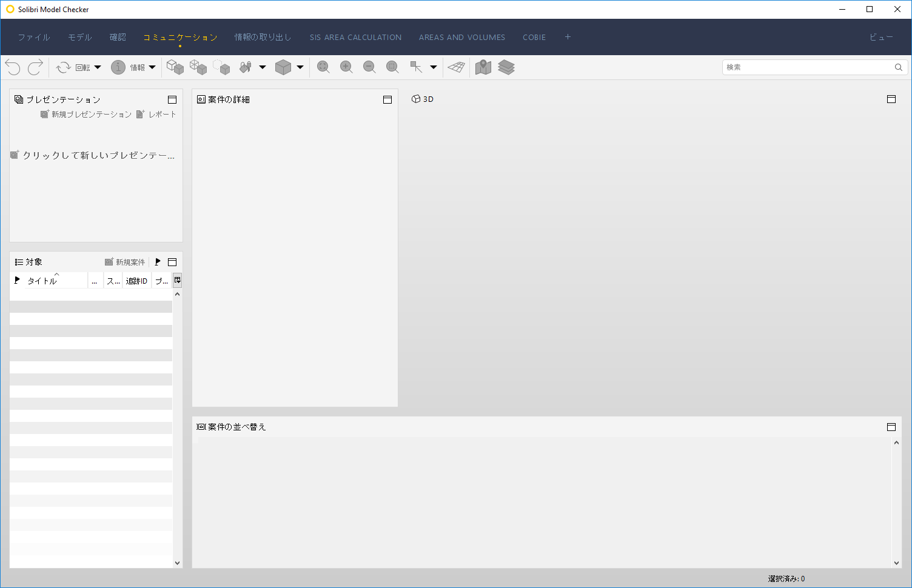The image size is (912, 588).
Task: Click the search magnifier icon
Action: 899,67
